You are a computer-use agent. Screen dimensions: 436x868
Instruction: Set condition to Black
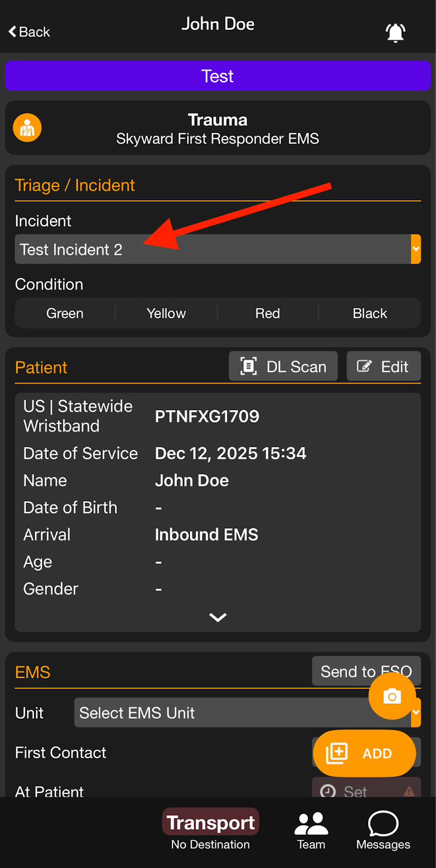coord(370,314)
